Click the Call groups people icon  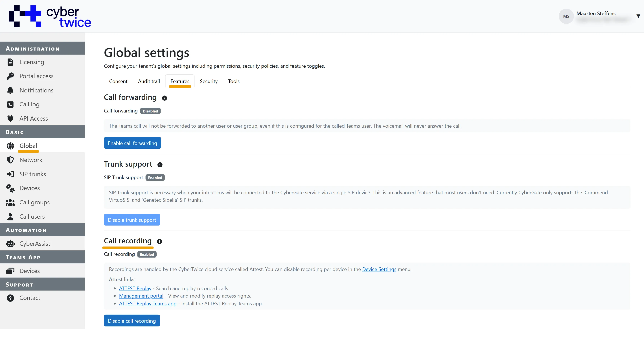coord(10,202)
